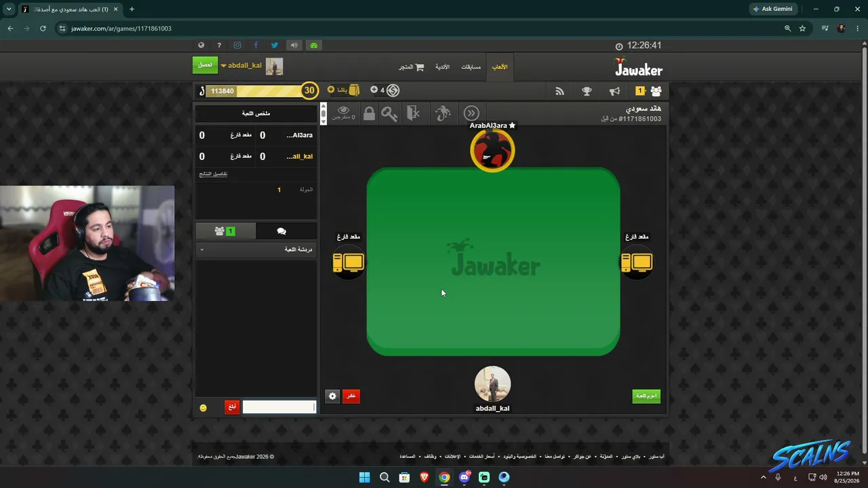The width and height of the screenshot is (868, 488).
Task: Open the المساعدة help footer link
Action: (x=408, y=457)
